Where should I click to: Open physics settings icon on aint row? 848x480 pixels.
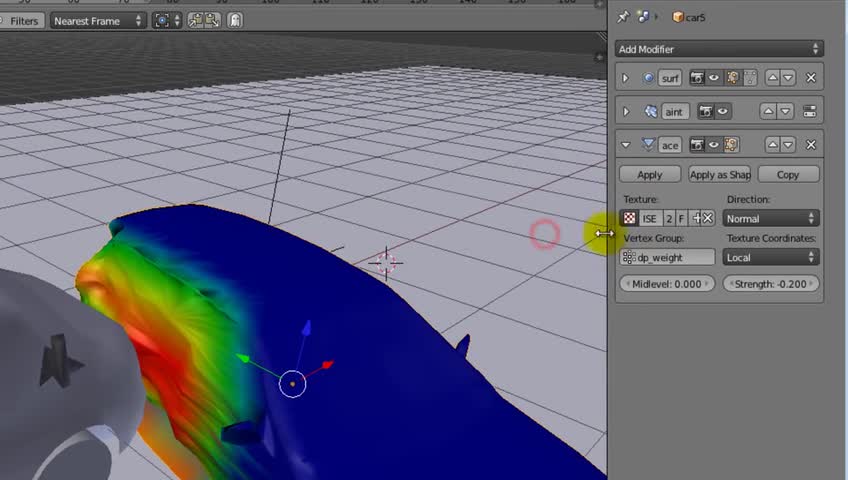pyautogui.click(x=810, y=112)
